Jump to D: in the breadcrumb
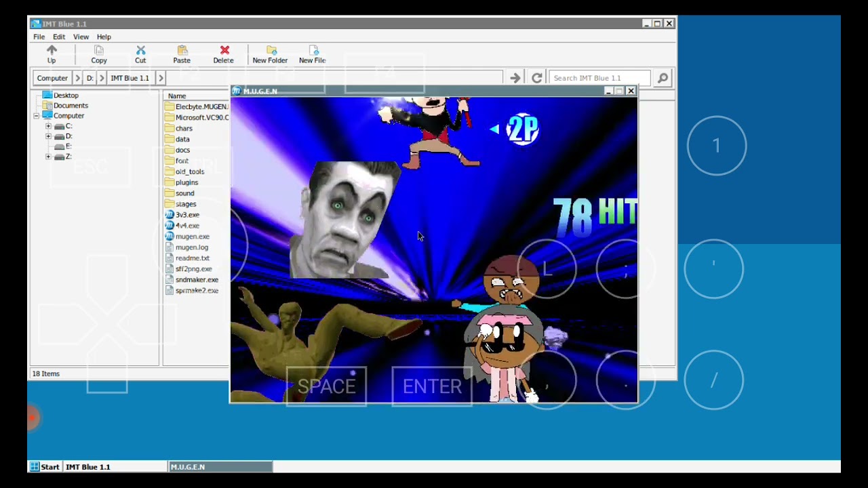Viewport: 868px width, 488px height. [90, 78]
